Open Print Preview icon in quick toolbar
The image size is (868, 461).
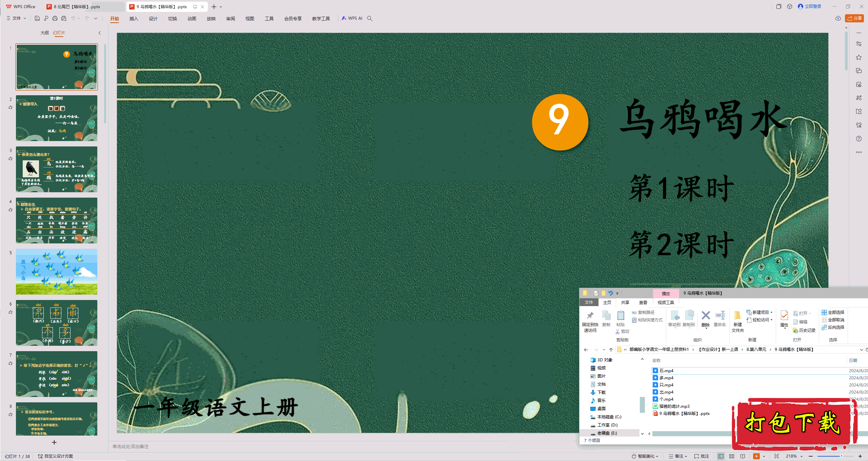coord(64,18)
